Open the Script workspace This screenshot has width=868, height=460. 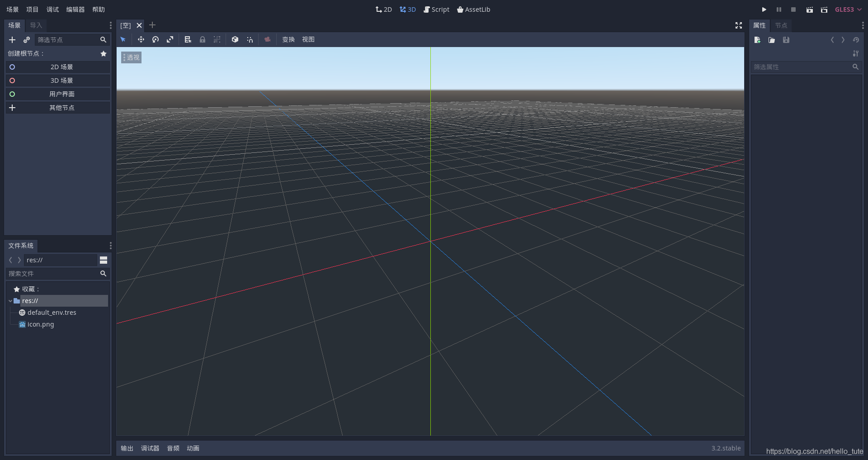[x=436, y=9]
